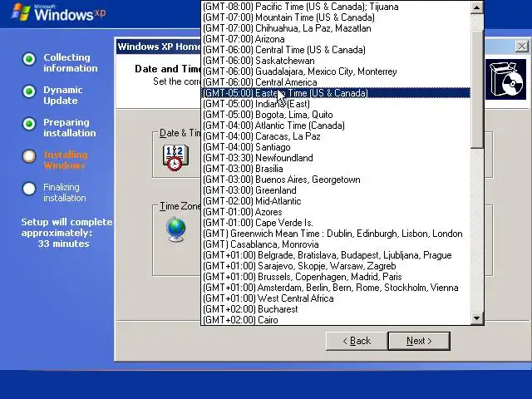Viewport: 532px width, 399px height.
Task: Select the Mid-Atlantic time zone
Action: 336,201
